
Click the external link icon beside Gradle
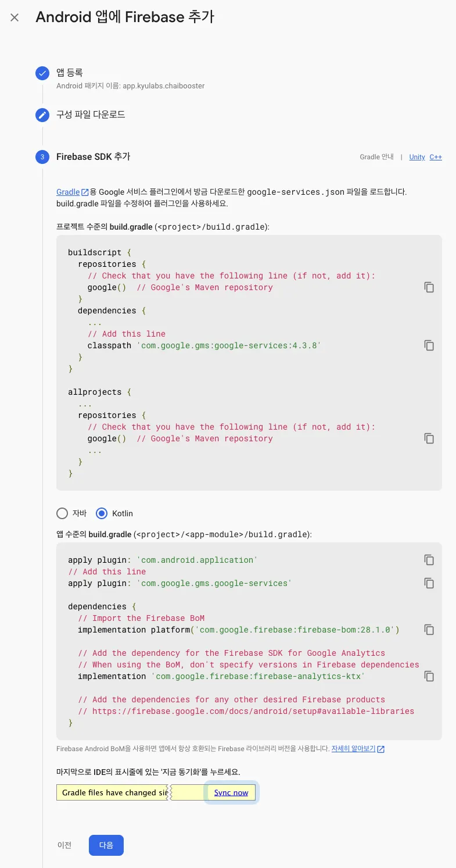[85, 192]
